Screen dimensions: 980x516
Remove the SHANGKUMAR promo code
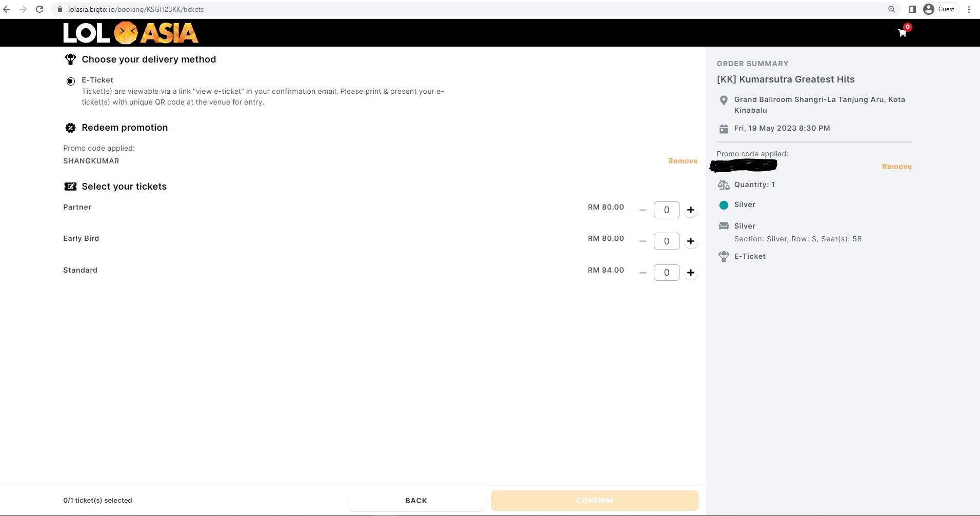point(683,161)
